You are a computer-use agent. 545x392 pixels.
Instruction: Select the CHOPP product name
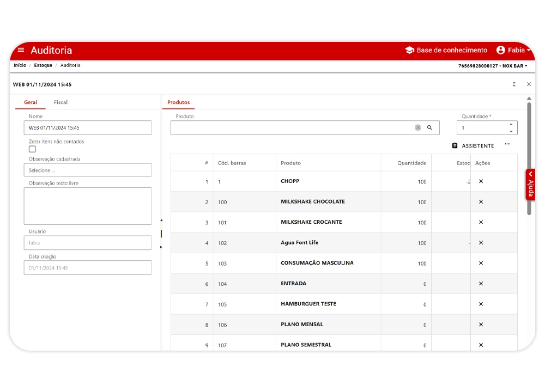point(290,181)
